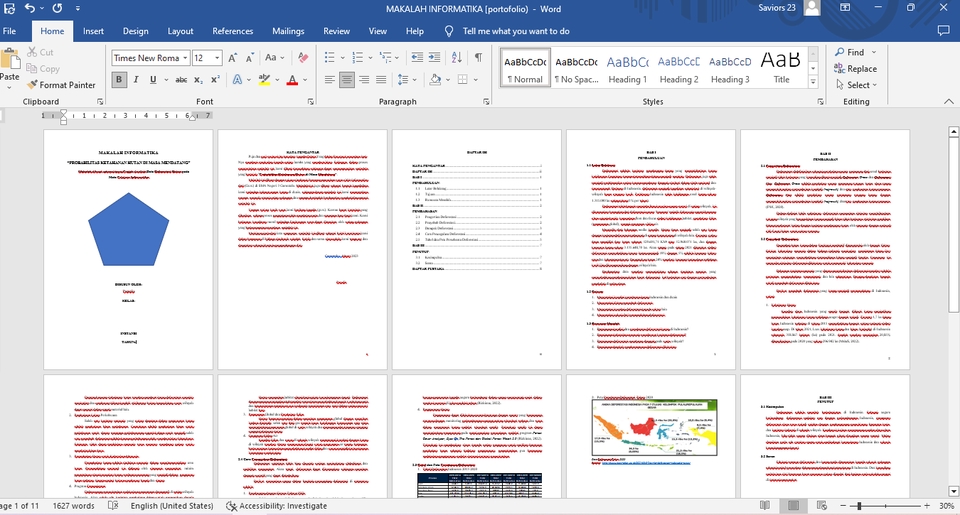Image resolution: width=960 pixels, height=515 pixels.
Task: Click the Replace button
Action: click(x=855, y=69)
